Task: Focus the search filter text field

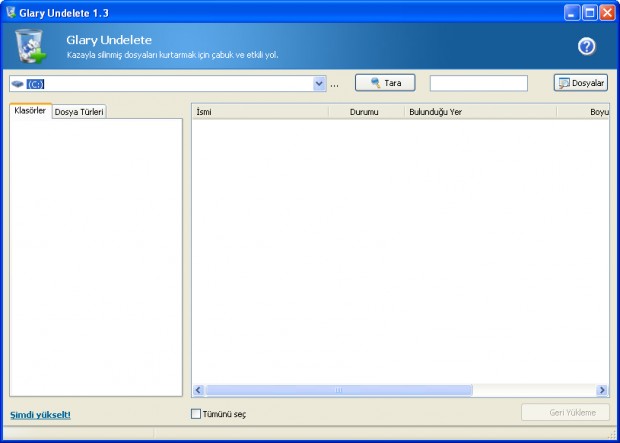Action: click(x=479, y=83)
